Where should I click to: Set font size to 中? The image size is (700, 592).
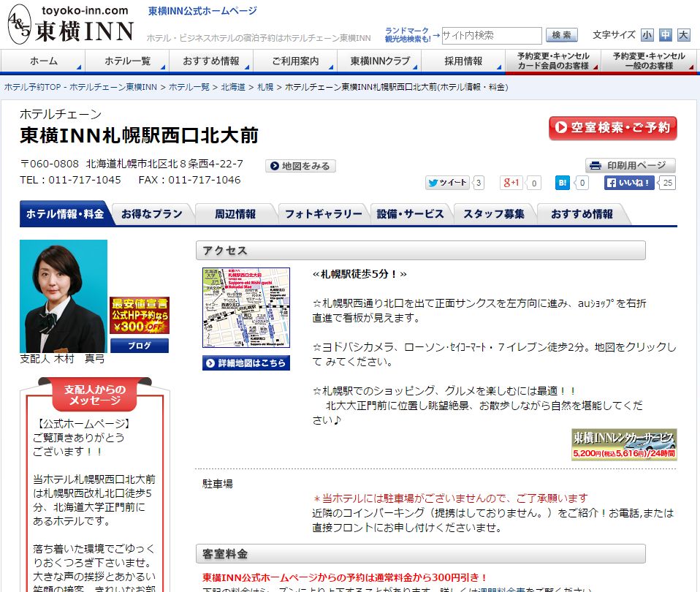[665, 35]
